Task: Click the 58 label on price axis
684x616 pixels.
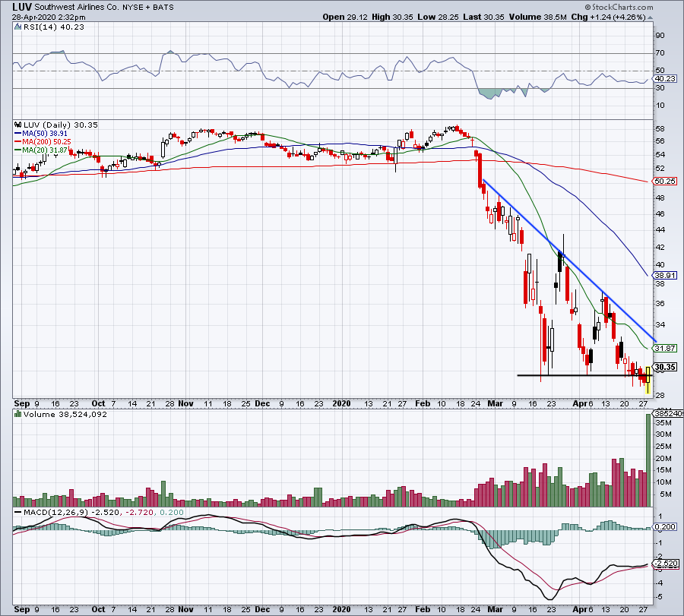Action: pyautogui.click(x=660, y=129)
